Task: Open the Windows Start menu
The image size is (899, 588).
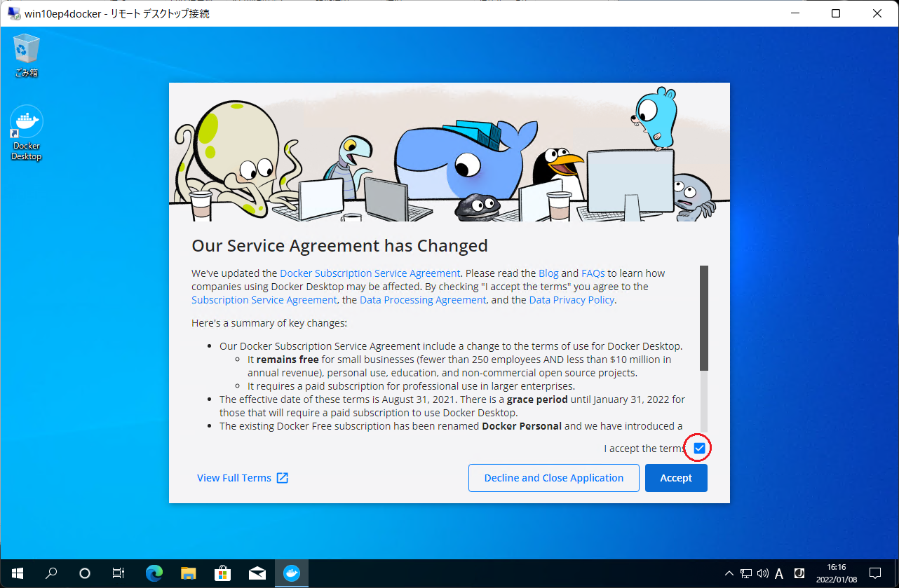Action: click(17, 573)
